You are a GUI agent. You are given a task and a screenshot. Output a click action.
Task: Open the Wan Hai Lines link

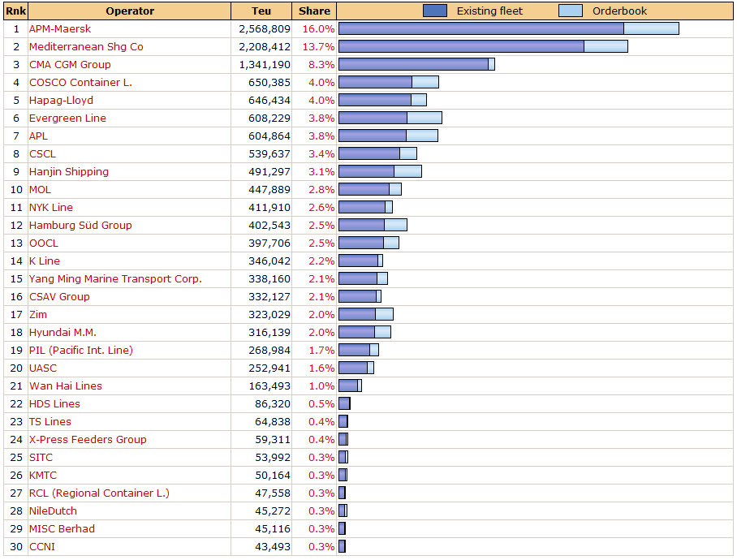point(65,386)
